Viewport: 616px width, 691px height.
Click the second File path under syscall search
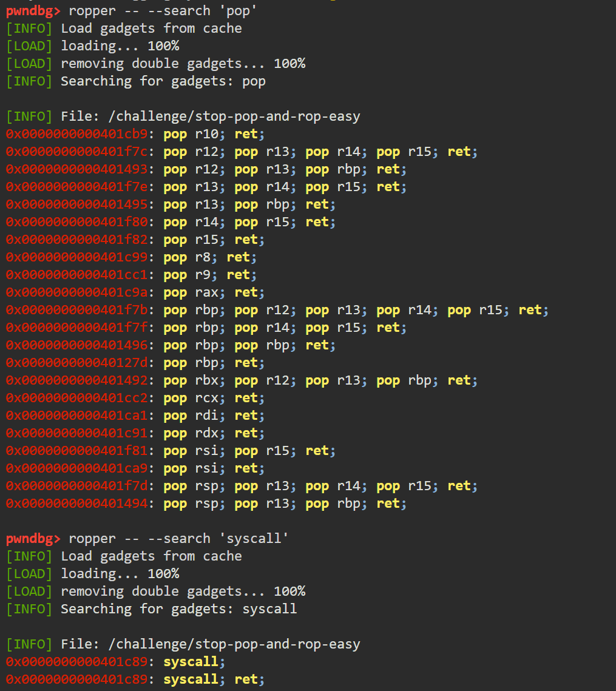pyautogui.click(x=234, y=644)
